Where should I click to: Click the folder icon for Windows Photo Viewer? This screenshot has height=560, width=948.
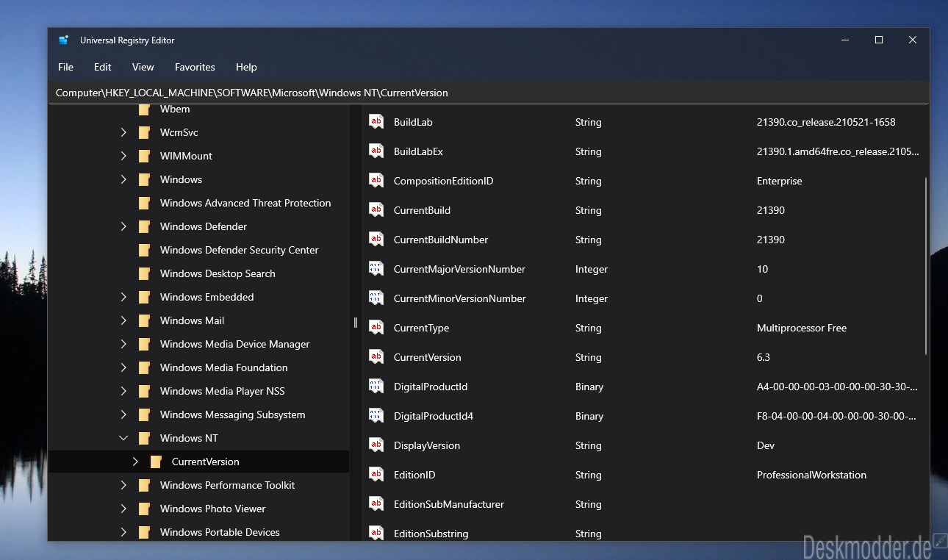coord(145,509)
